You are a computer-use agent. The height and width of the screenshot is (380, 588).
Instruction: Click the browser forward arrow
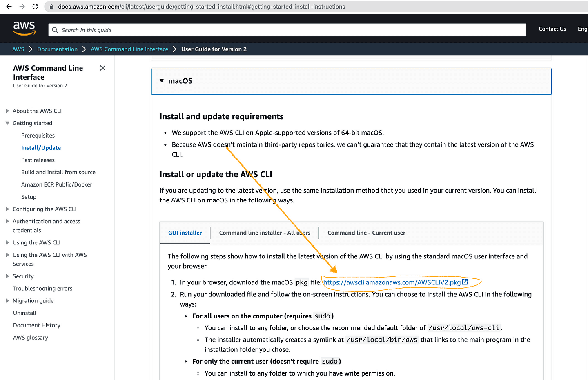tap(22, 7)
